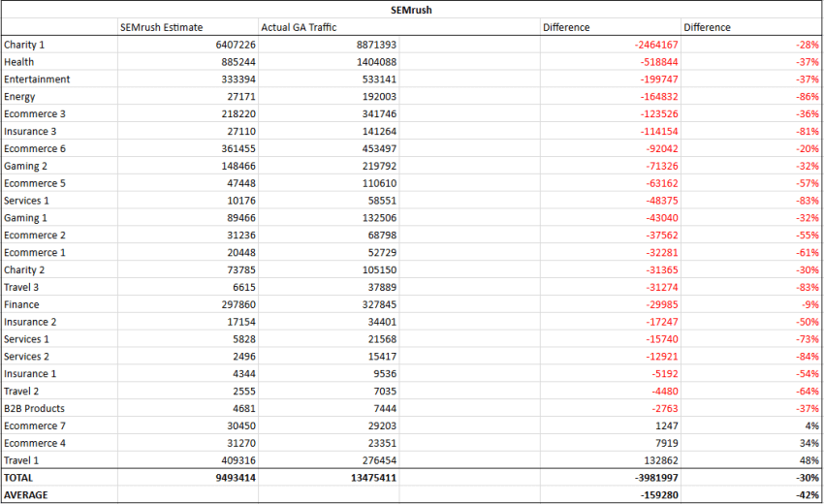Click the Charity 2 row label

pyautogui.click(x=59, y=270)
